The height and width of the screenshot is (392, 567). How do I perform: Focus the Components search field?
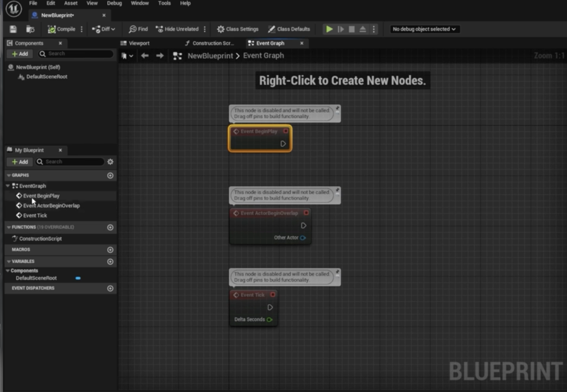point(76,54)
